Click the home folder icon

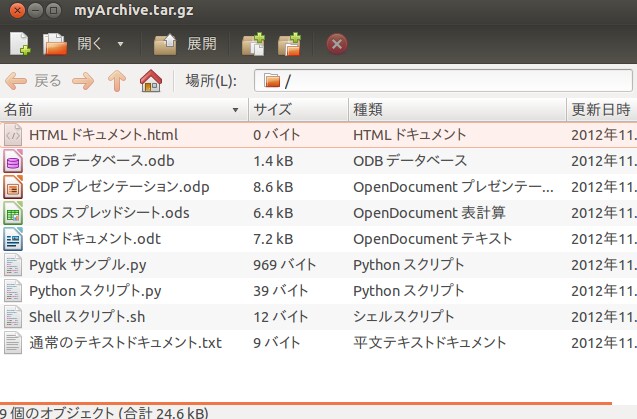(x=150, y=81)
